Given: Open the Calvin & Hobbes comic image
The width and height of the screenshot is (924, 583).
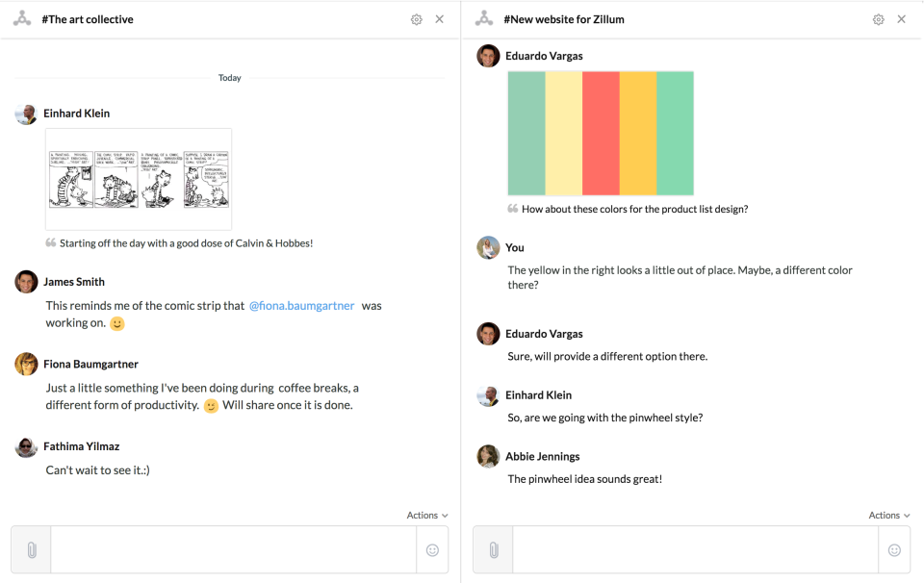Looking at the screenshot, I should (x=139, y=178).
